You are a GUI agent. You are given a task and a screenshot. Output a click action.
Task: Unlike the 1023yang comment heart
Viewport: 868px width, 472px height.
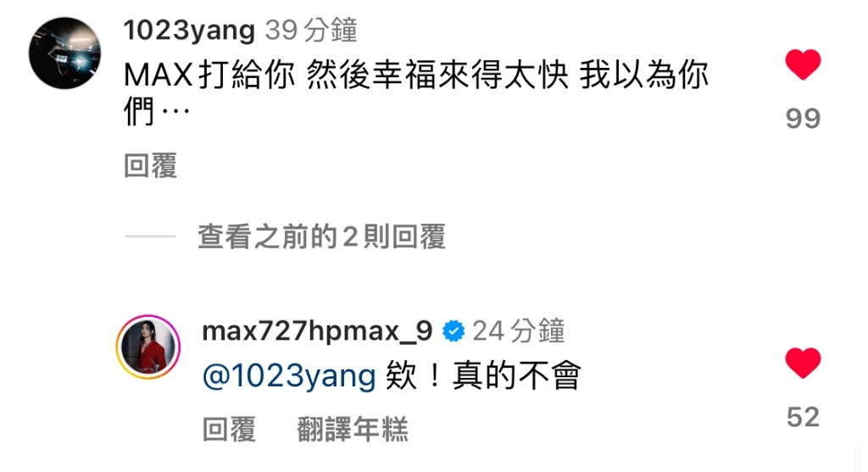click(803, 64)
